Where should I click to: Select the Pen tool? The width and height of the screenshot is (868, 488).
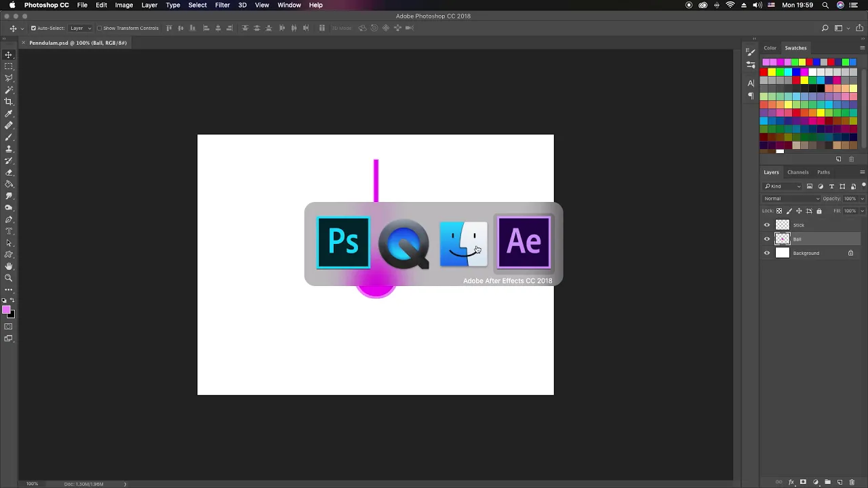pos(9,220)
